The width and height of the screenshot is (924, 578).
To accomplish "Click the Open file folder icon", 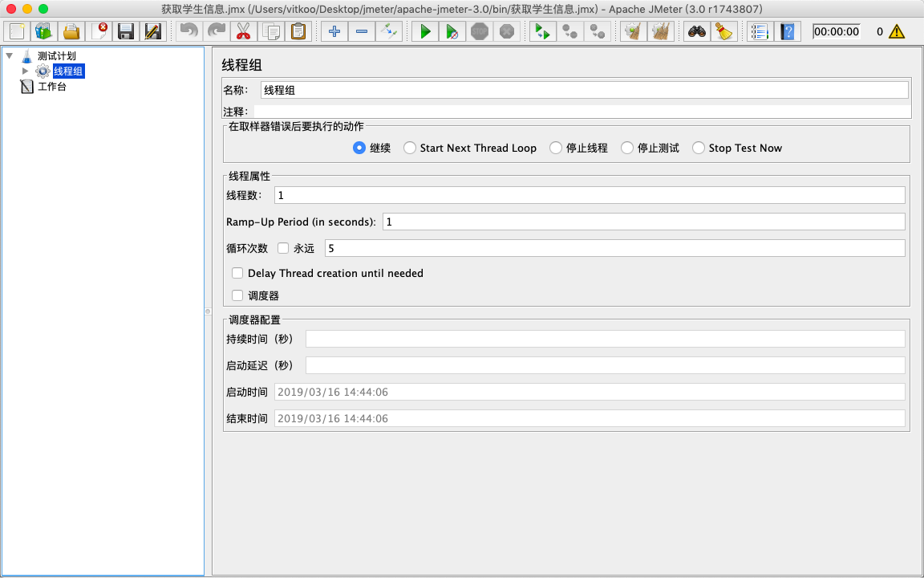I will [x=71, y=31].
